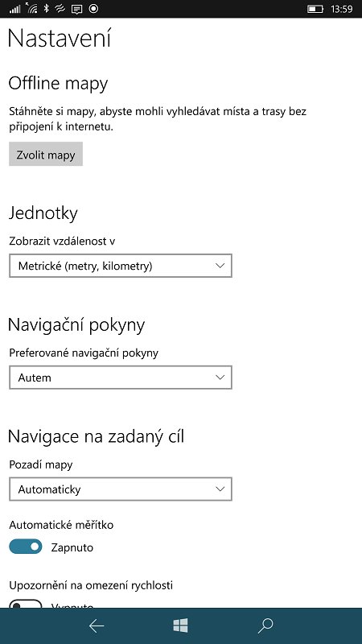Tap the circular recording icon in status bar

coord(93,8)
